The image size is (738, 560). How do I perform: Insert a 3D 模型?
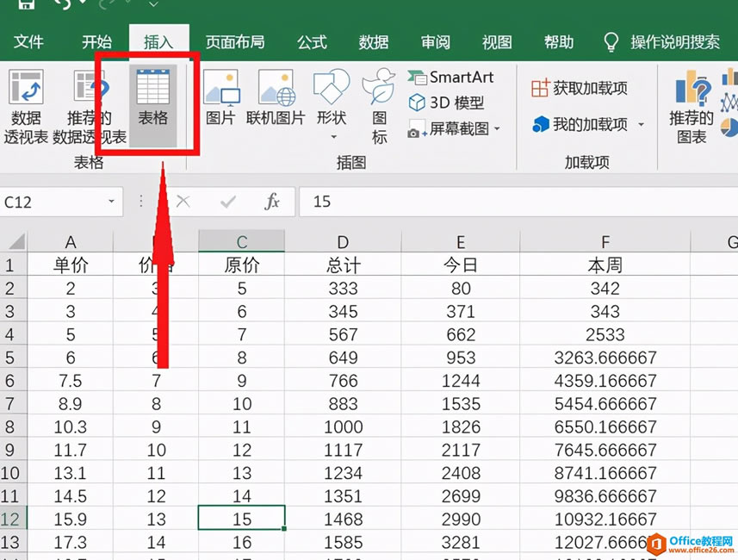pyautogui.click(x=447, y=103)
